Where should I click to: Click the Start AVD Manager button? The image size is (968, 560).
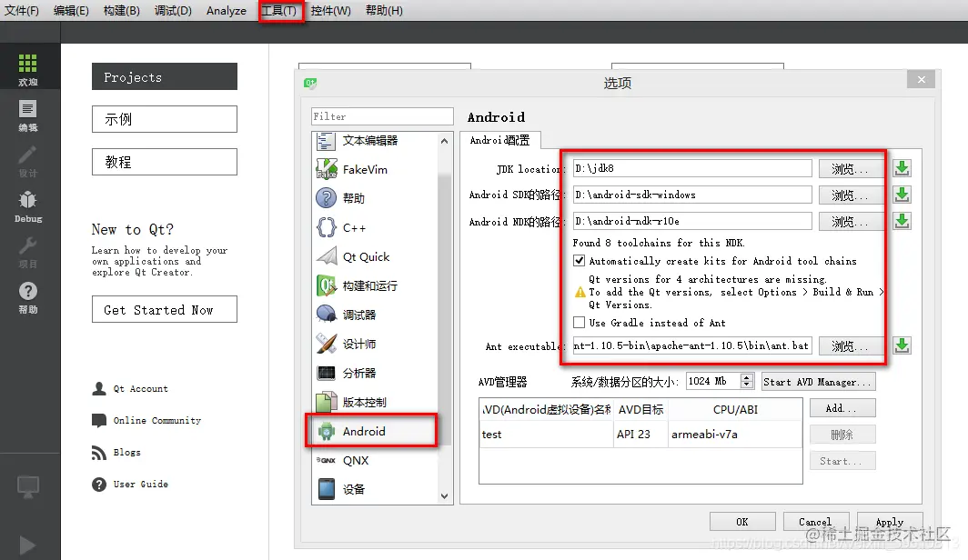818,382
